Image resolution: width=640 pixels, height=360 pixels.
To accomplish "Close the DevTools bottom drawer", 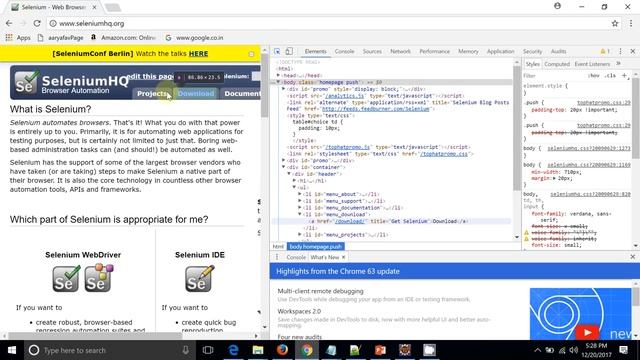I will pyautogui.click(x=633, y=257).
